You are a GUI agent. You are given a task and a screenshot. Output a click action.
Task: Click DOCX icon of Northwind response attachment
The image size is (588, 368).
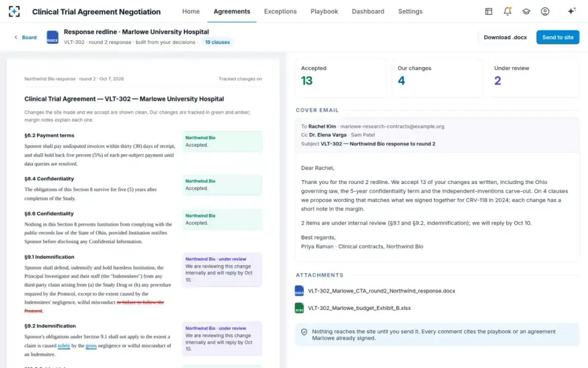(299, 291)
